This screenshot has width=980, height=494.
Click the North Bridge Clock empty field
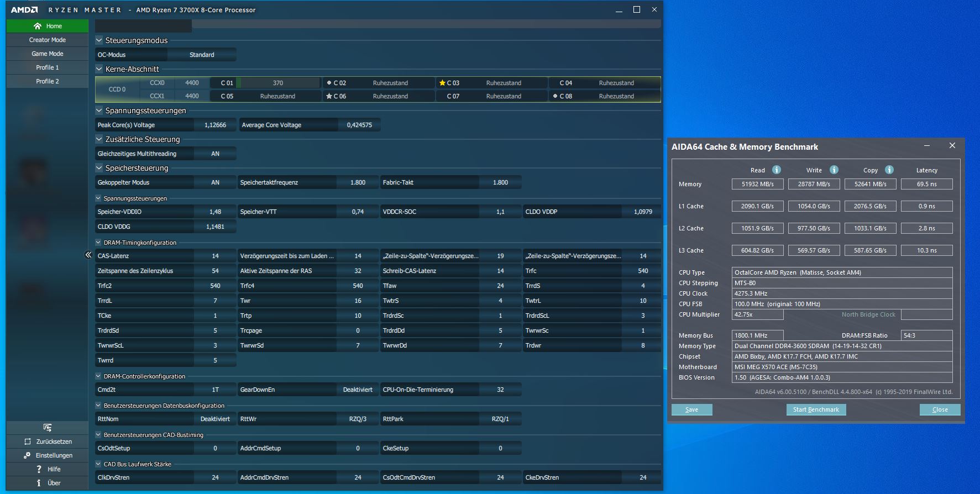[926, 314]
